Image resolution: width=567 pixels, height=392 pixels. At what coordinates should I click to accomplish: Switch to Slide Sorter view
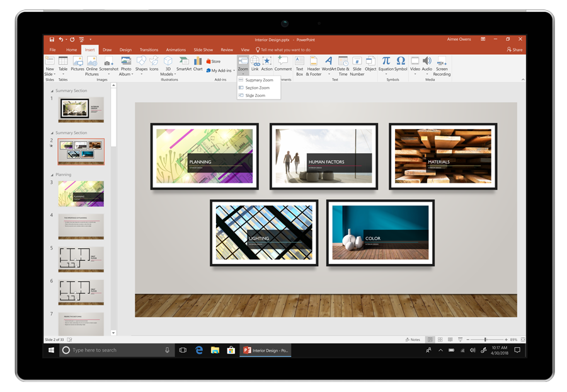pos(440,339)
